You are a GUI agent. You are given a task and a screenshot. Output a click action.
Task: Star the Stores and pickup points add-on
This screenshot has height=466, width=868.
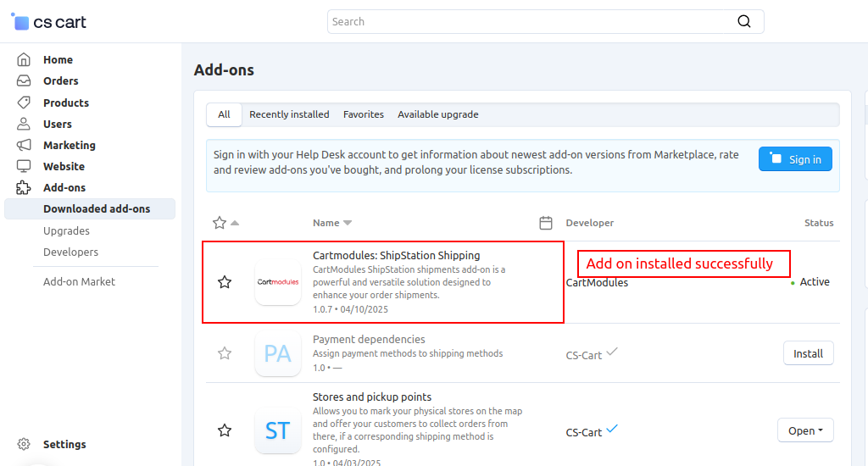[225, 430]
